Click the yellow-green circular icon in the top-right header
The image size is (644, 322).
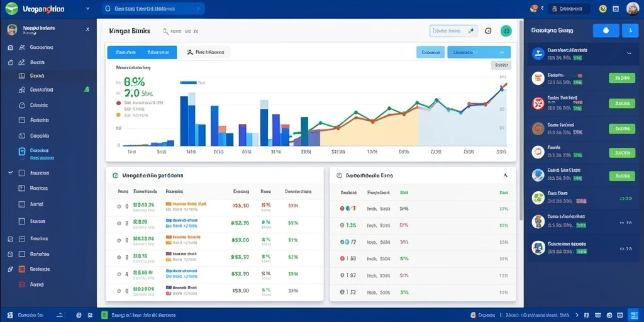click(603, 9)
